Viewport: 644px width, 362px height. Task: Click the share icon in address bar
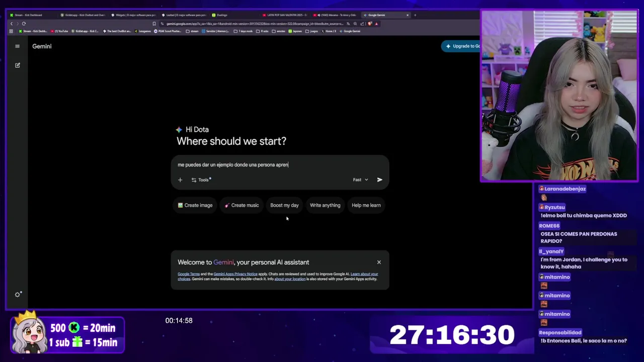(362, 24)
